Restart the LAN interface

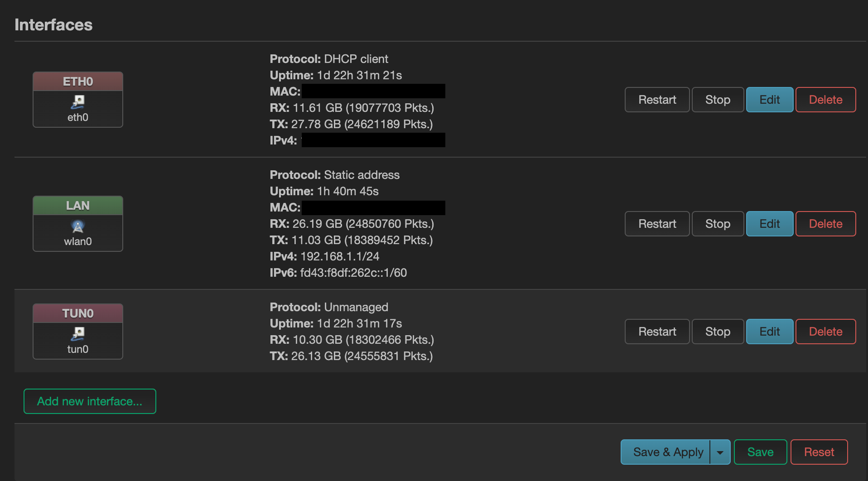point(657,224)
